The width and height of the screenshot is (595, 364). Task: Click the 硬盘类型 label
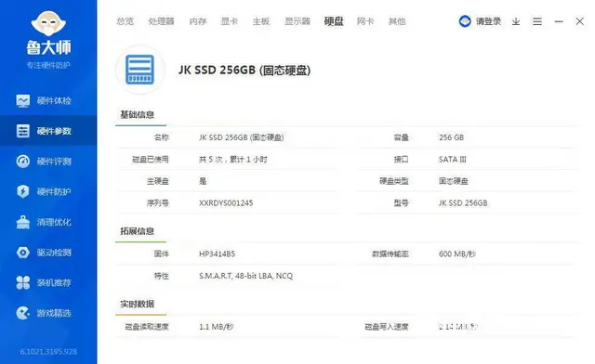click(394, 181)
